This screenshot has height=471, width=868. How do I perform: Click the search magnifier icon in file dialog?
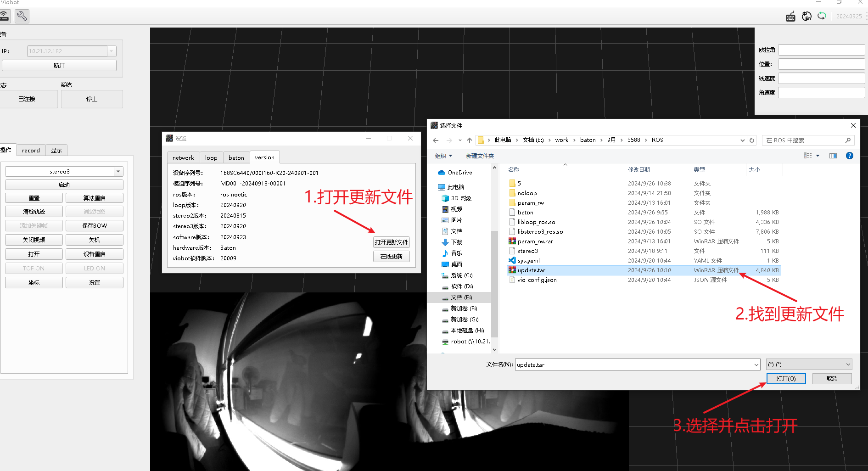coord(848,140)
